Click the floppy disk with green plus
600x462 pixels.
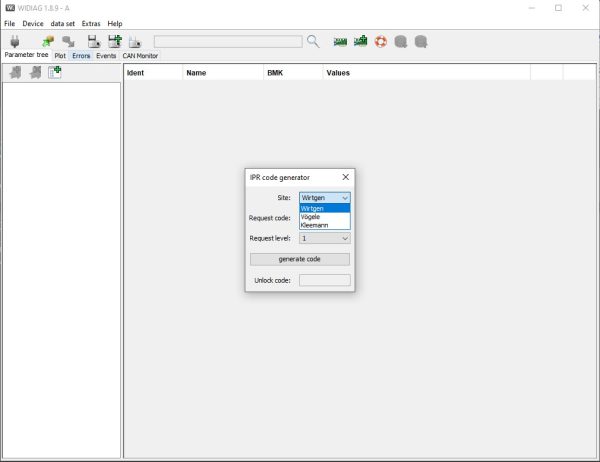tap(115, 41)
